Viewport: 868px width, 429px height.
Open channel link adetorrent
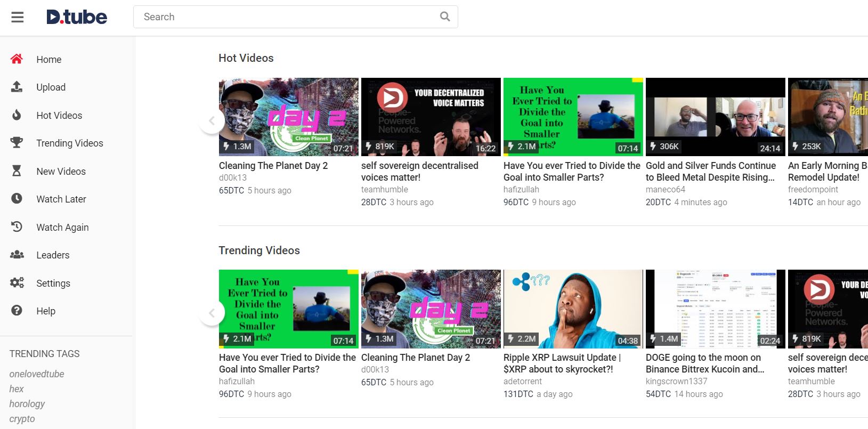pyautogui.click(x=523, y=381)
